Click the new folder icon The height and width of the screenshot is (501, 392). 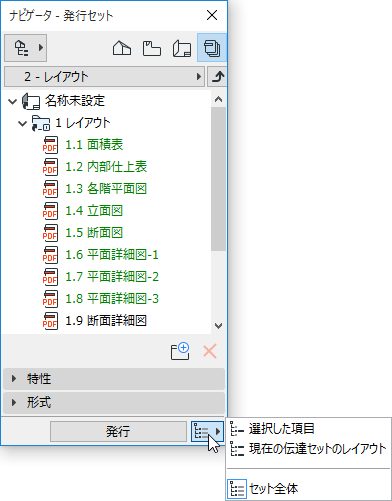[180, 351]
